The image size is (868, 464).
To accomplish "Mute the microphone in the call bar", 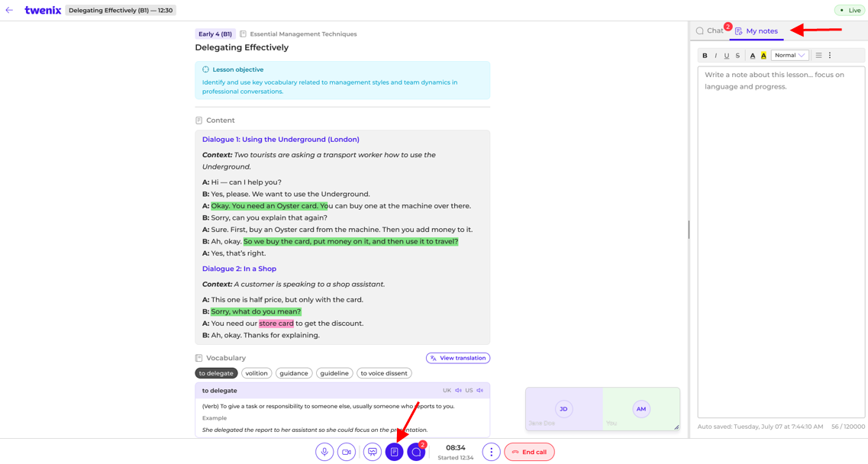I will pos(324,452).
